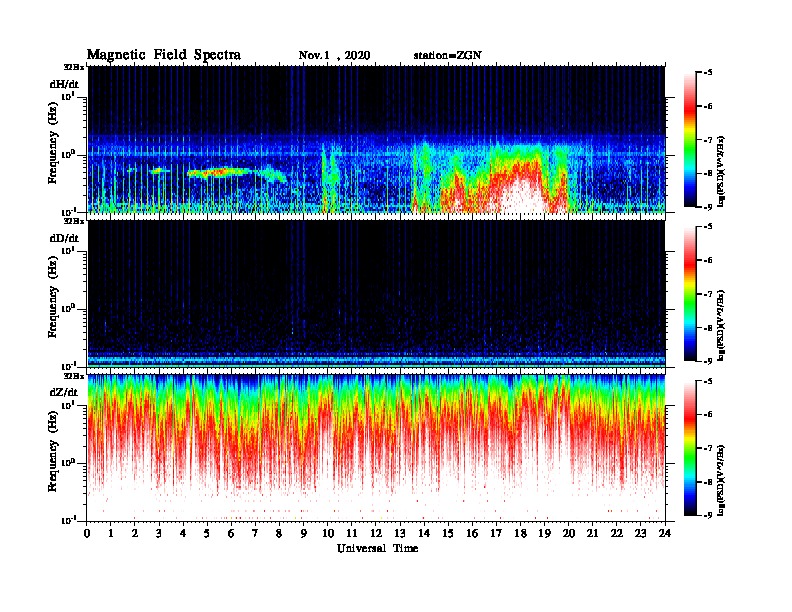Click the "Magnetic Field Spectra" plot title

click(x=164, y=55)
